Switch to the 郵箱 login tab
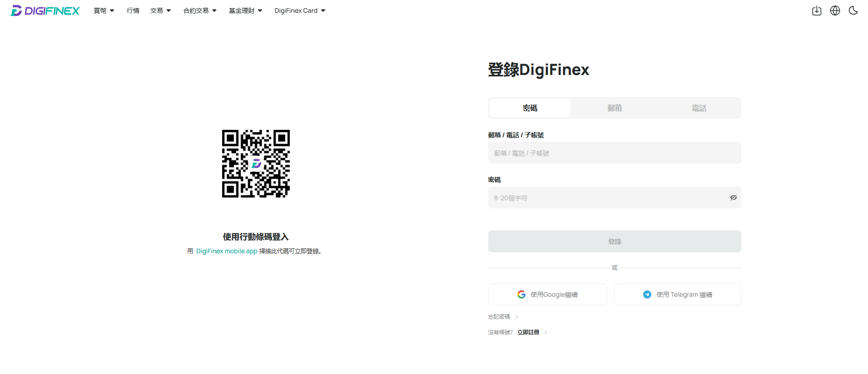The width and height of the screenshot is (868, 374). click(615, 108)
